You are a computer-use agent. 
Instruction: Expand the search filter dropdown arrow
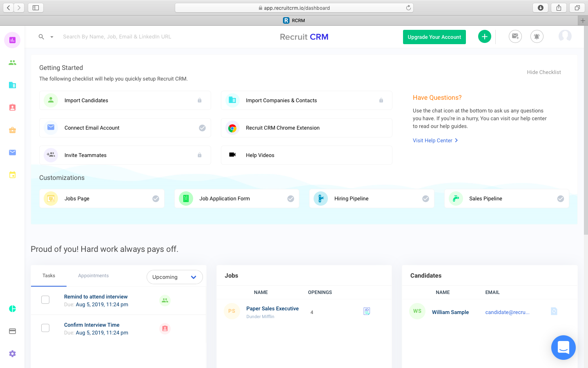coord(52,37)
